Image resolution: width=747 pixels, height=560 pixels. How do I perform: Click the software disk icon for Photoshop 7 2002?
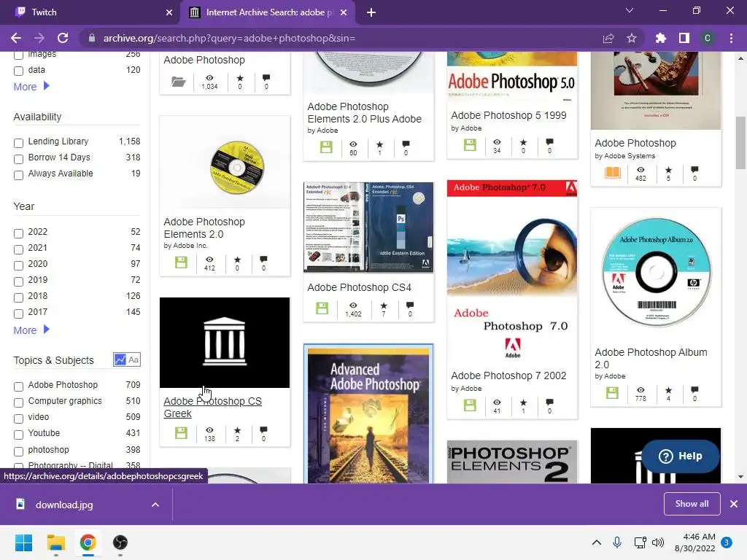(470, 405)
